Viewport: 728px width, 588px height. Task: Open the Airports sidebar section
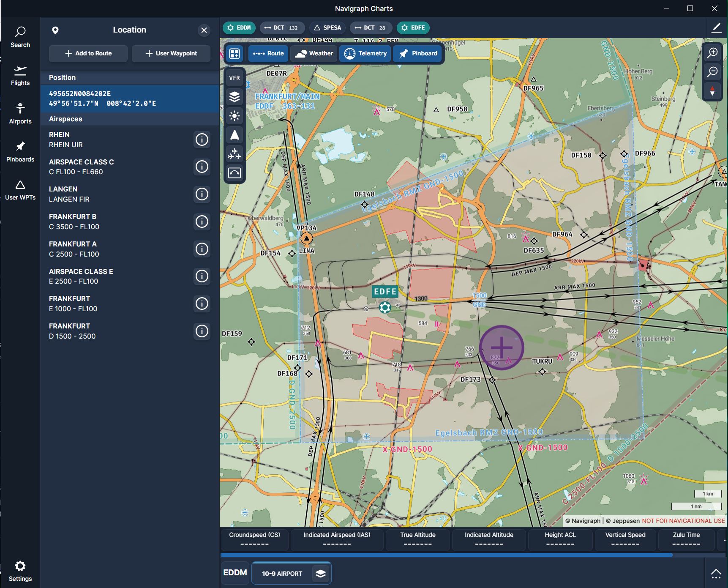click(x=20, y=114)
